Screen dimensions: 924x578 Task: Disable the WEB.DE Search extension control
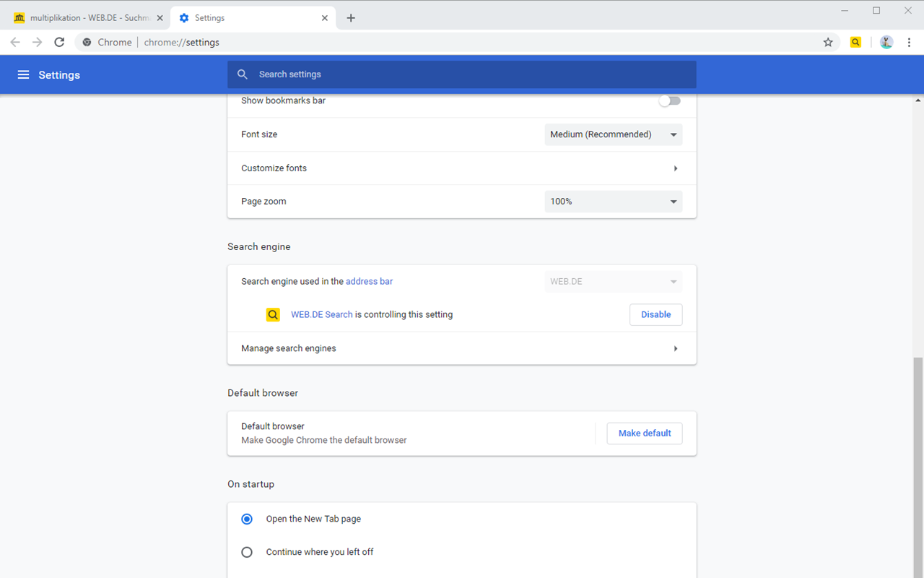[x=655, y=315]
